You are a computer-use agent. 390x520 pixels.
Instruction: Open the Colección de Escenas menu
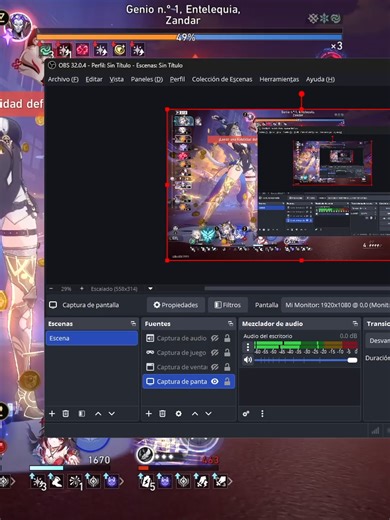pyautogui.click(x=222, y=79)
